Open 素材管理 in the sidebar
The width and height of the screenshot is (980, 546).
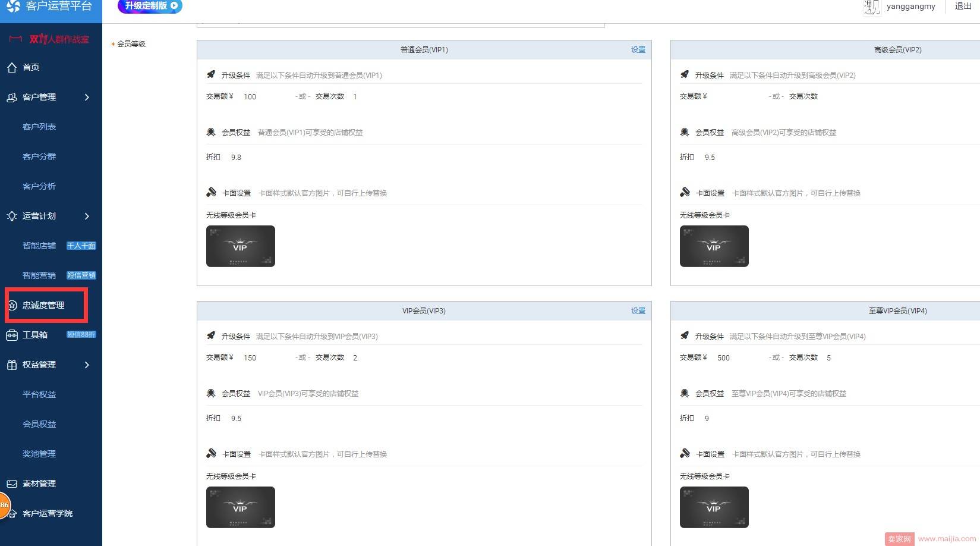(x=39, y=484)
